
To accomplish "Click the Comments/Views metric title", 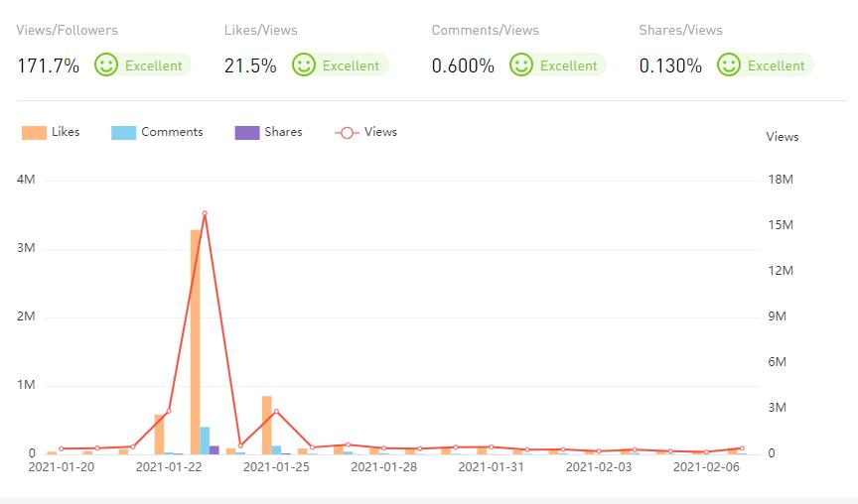I will [485, 30].
